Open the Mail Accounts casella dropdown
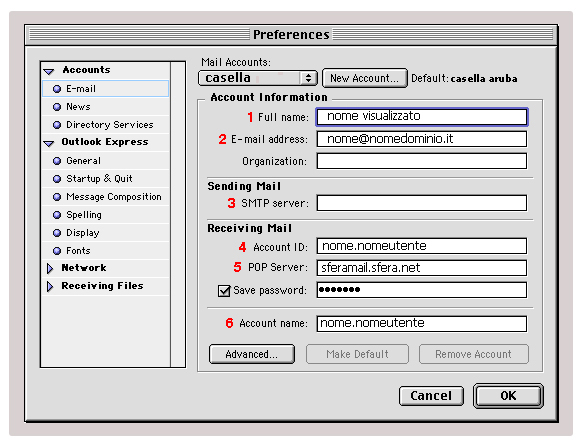This screenshot has height=444, width=583. 258,78
